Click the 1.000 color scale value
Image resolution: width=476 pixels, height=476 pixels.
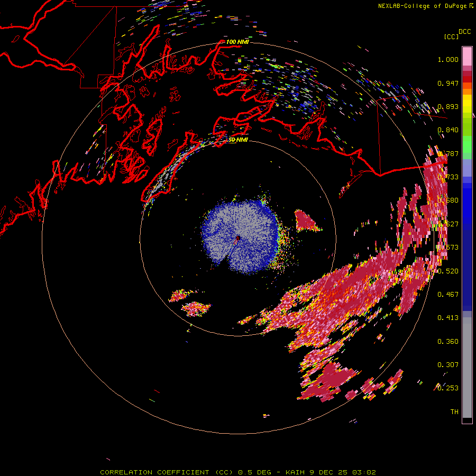[448, 59]
